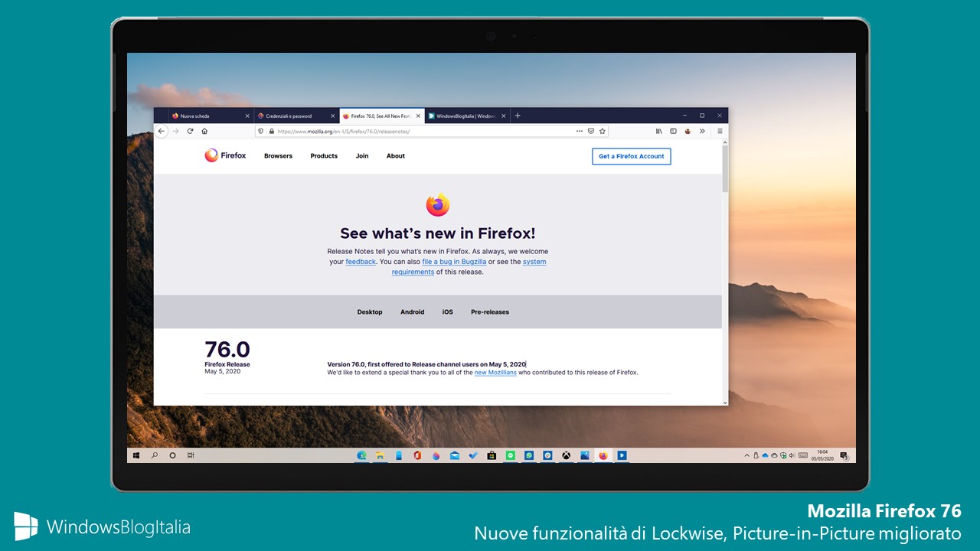
Task: Select the Android release notes tab
Action: [412, 312]
